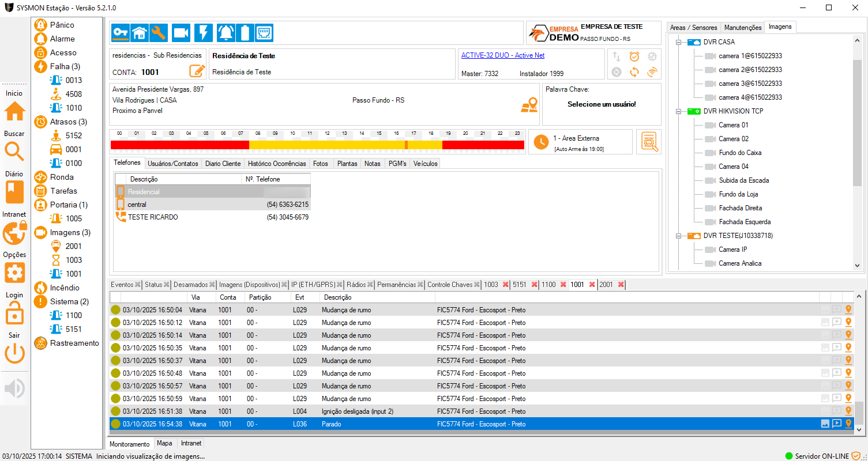Collapse the DVR TESTE(J10338718) node
This screenshot has height=461, width=868.
click(x=679, y=236)
